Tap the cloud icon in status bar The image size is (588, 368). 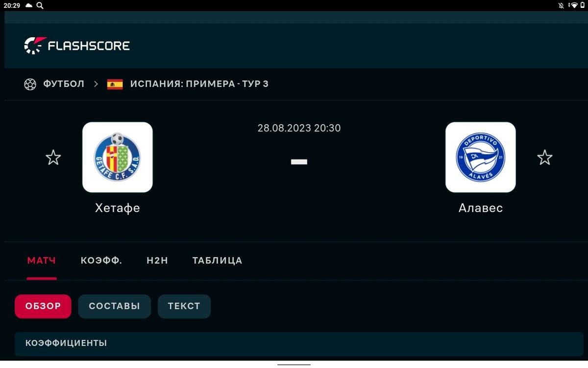point(28,5)
